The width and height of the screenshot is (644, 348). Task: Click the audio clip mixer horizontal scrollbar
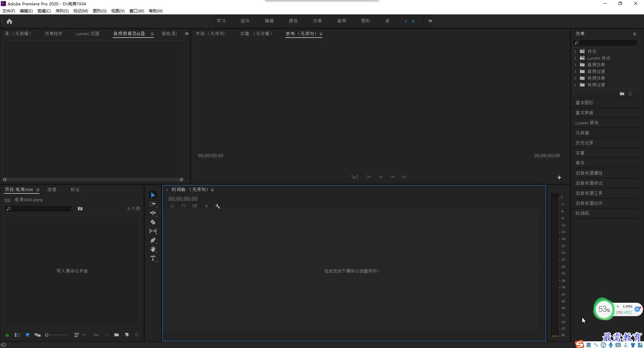click(93, 180)
